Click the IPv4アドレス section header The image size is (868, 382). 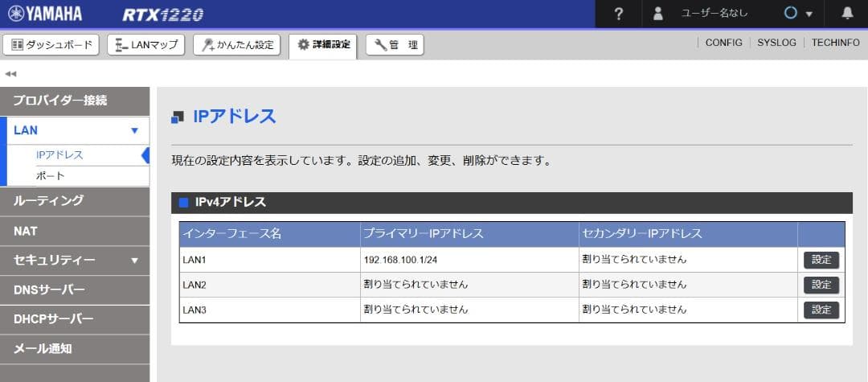coord(511,203)
